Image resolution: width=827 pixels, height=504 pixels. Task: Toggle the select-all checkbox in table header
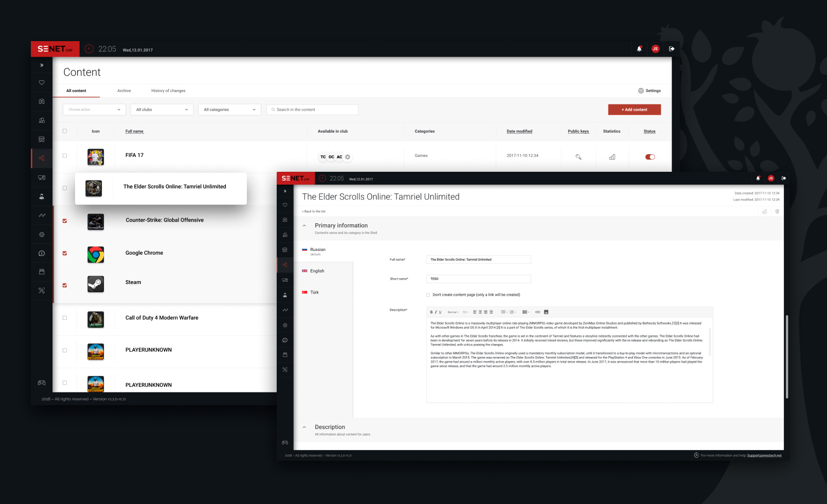click(x=65, y=131)
